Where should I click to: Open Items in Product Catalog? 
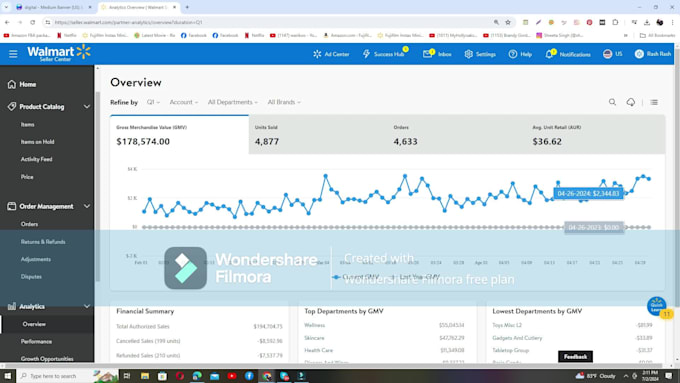tap(27, 124)
